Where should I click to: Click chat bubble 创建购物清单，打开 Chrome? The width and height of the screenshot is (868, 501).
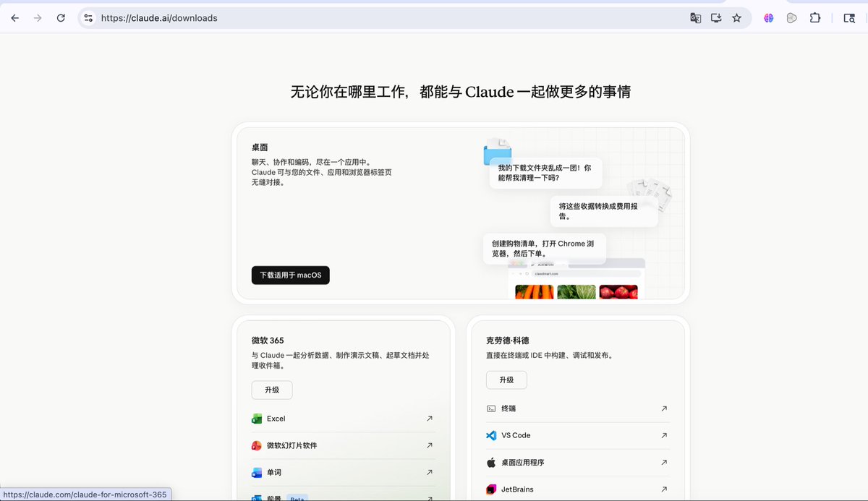(x=544, y=249)
